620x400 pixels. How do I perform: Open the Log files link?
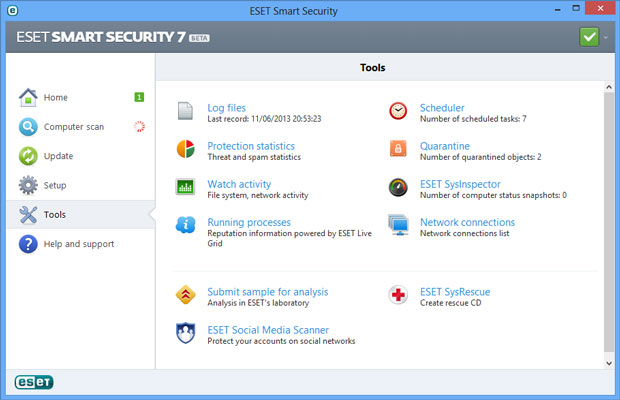(x=227, y=108)
